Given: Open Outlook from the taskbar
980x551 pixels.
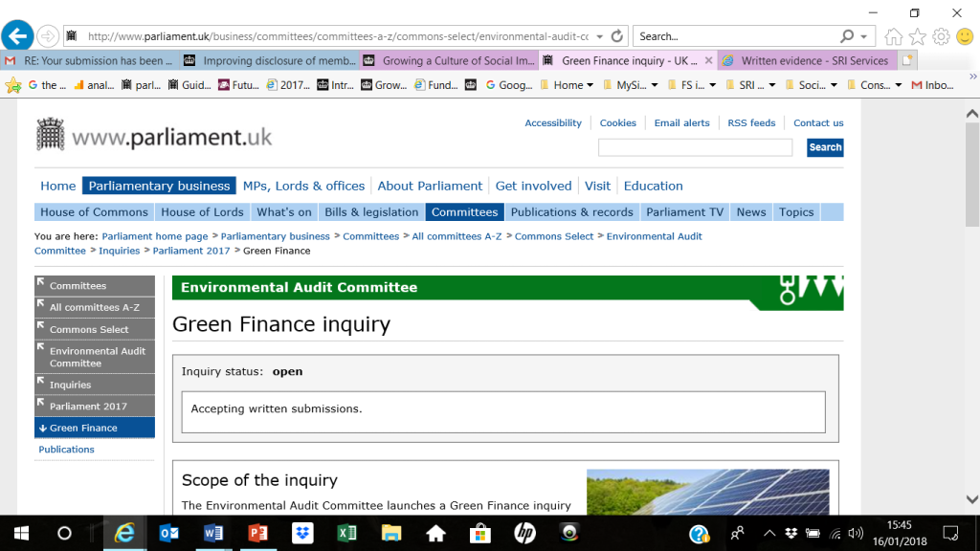Looking at the screenshot, I should click(x=169, y=534).
